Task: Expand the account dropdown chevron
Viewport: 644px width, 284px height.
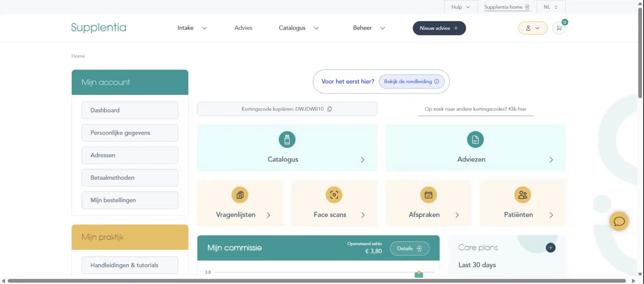Action: 537,28
